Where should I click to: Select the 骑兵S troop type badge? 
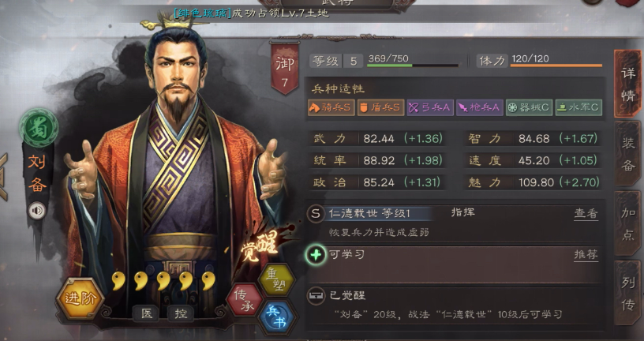331,107
